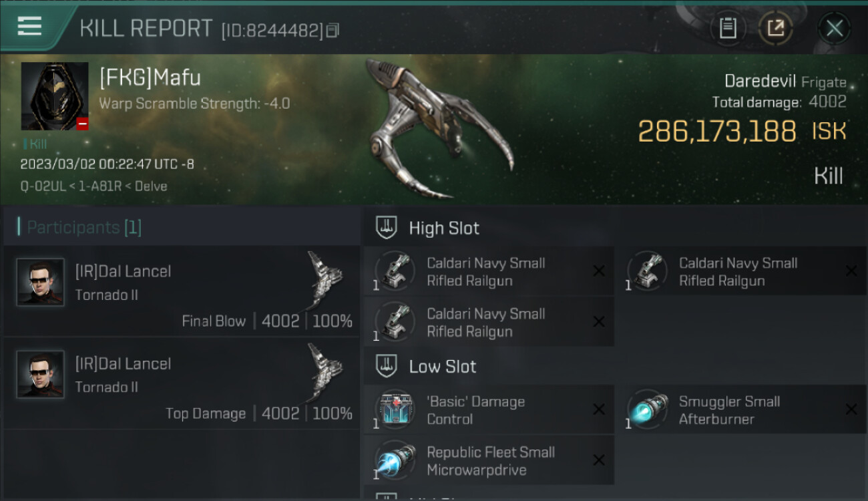Click the 'Basic' Damage Control module icon
868x501 pixels.
point(395,409)
